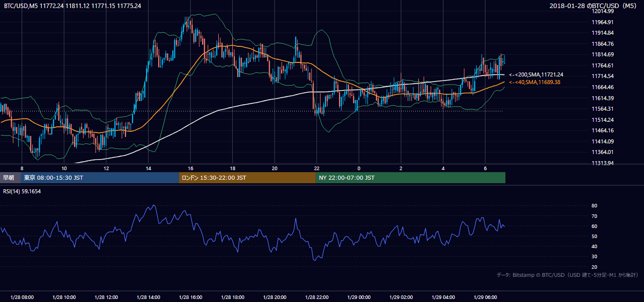This screenshot has height=302, width=644.
Task: Click the price axis value 11664.46
Action: pos(602,87)
